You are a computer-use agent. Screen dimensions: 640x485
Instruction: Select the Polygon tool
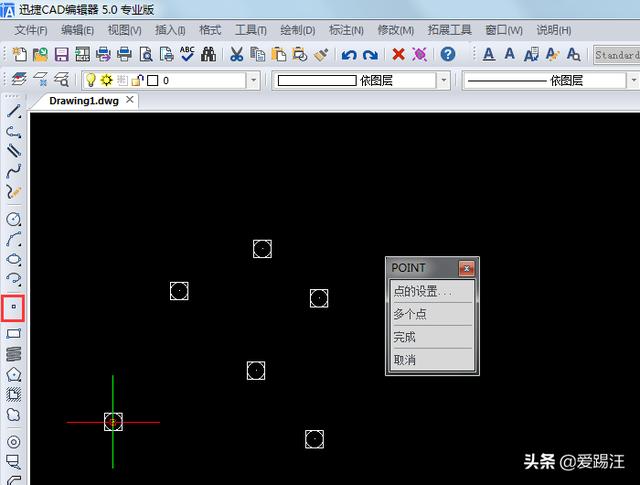tap(13, 374)
